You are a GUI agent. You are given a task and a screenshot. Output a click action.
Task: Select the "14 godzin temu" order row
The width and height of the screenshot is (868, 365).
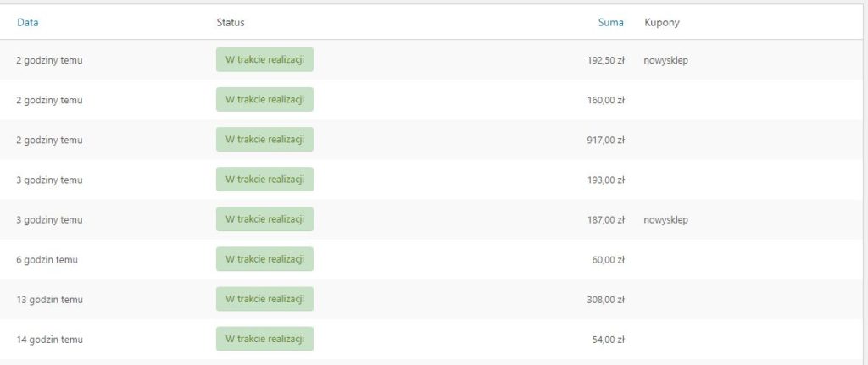click(x=50, y=340)
